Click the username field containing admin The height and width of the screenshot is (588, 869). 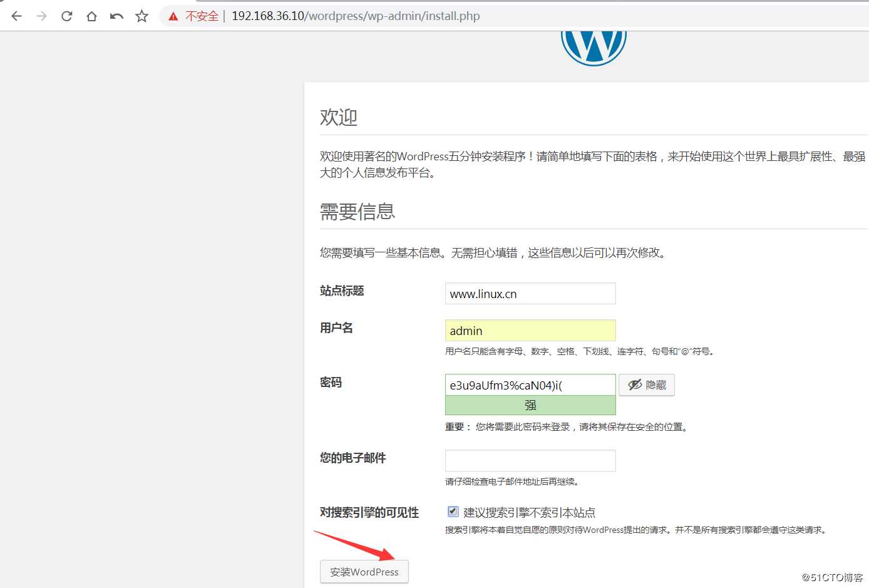point(530,331)
